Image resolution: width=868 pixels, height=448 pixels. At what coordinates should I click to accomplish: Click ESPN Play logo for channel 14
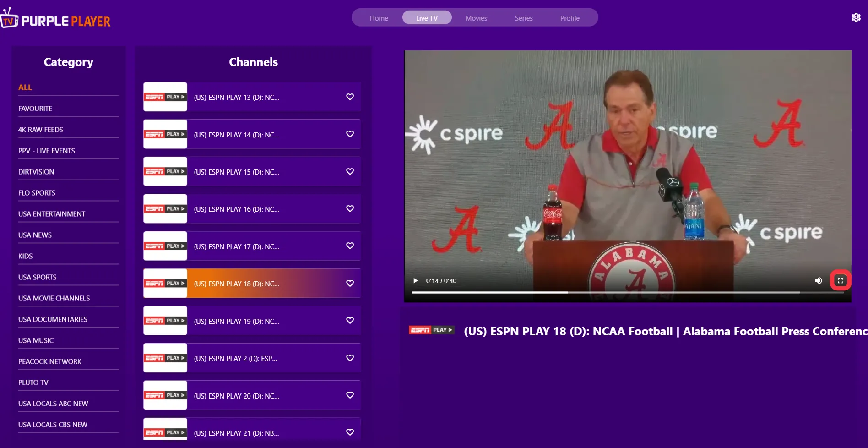coord(165,134)
